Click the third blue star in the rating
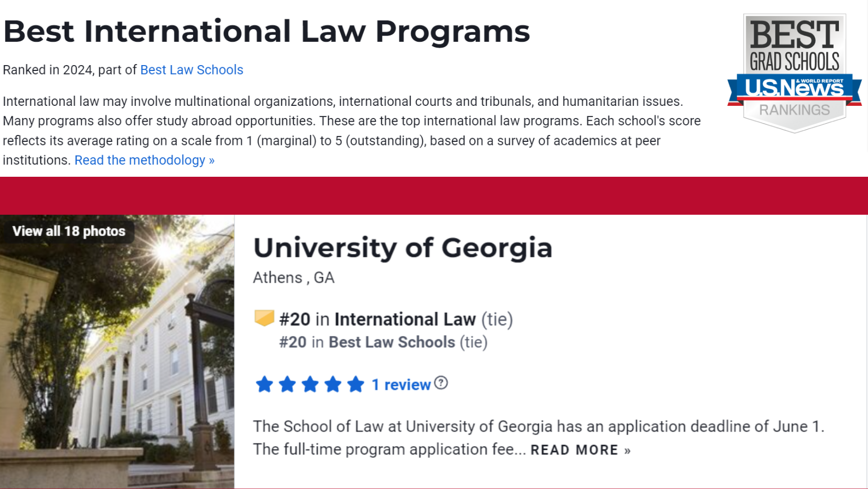 pyautogui.click(x=310, y=384)
